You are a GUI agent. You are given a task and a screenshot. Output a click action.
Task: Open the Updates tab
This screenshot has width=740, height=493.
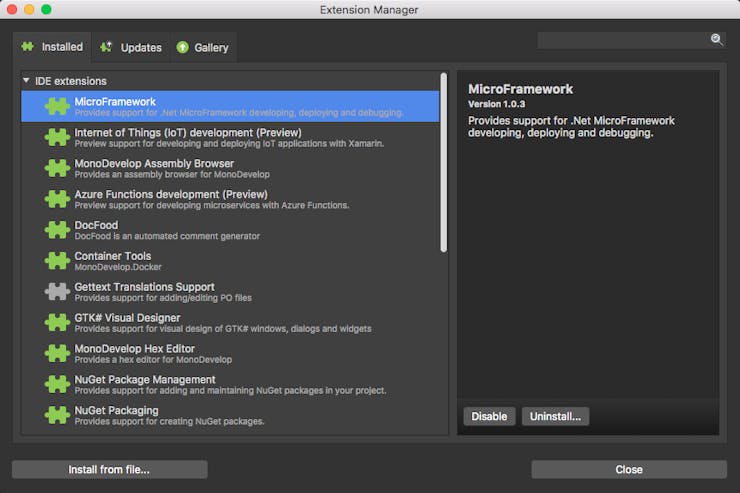(x=131, y=48)
